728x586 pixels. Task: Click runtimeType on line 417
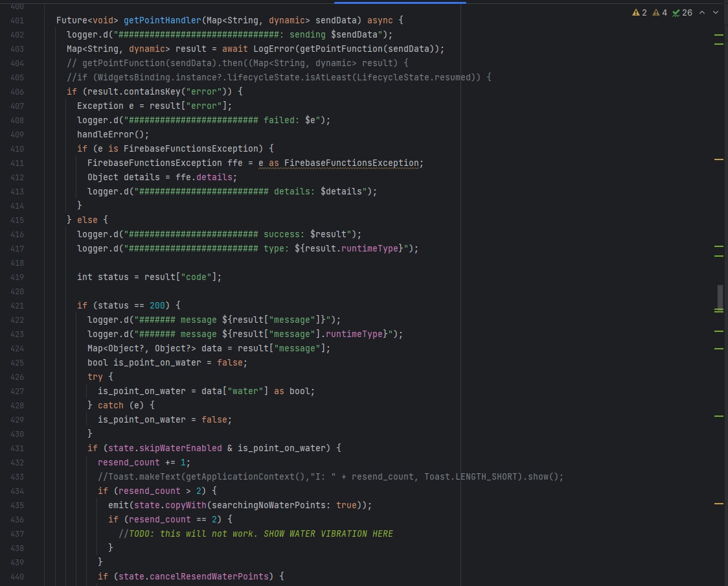(370, 249)
